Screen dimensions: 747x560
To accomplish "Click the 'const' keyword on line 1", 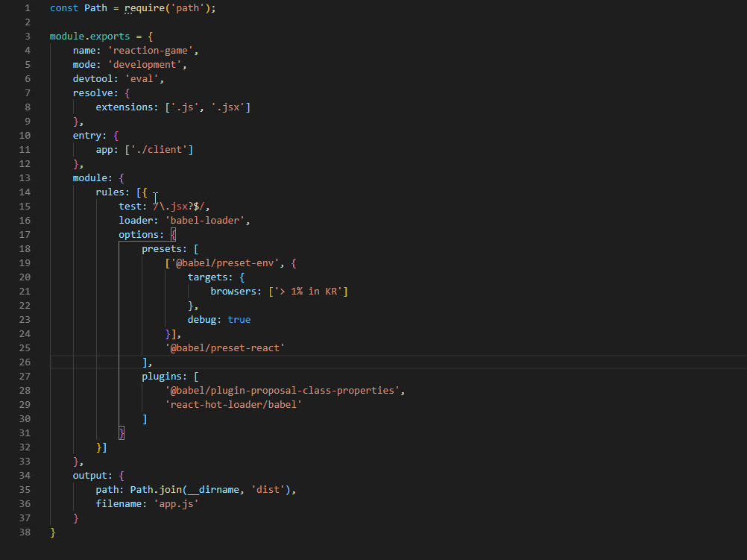I will 64,8.
